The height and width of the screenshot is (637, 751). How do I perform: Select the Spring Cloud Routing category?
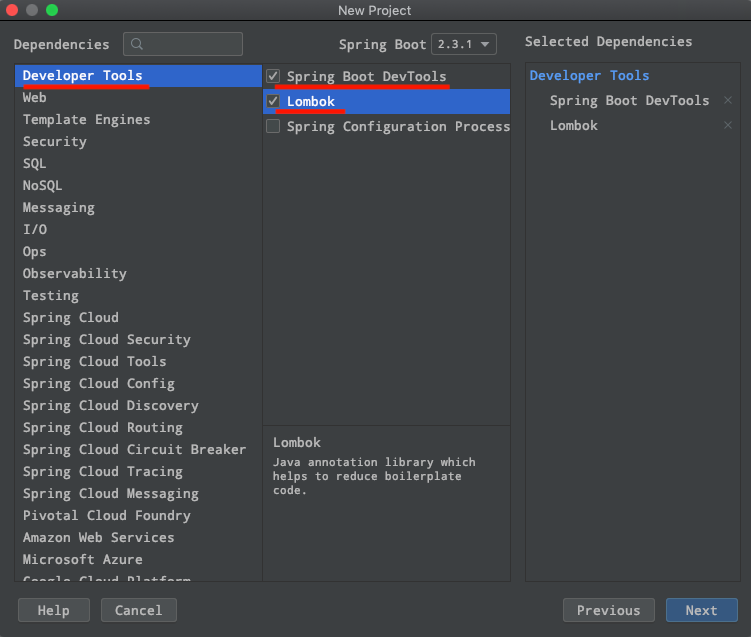coord(138,428)
